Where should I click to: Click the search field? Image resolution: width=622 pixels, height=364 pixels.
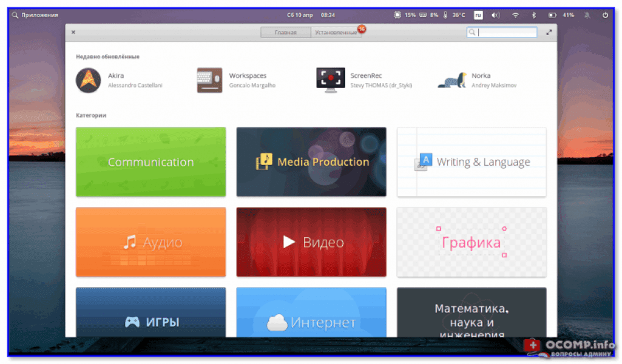click(x=507, y=32)
